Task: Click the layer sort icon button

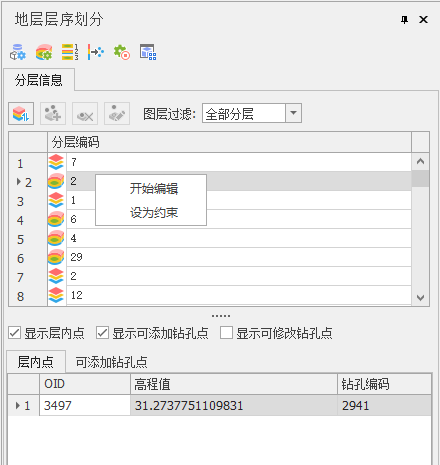Action: pos(21,114)
